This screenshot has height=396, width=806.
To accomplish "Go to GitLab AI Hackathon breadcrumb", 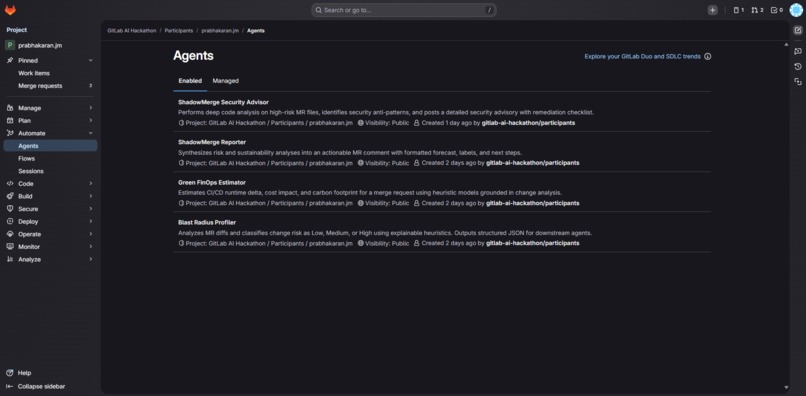I will click(x=132, y=31).
